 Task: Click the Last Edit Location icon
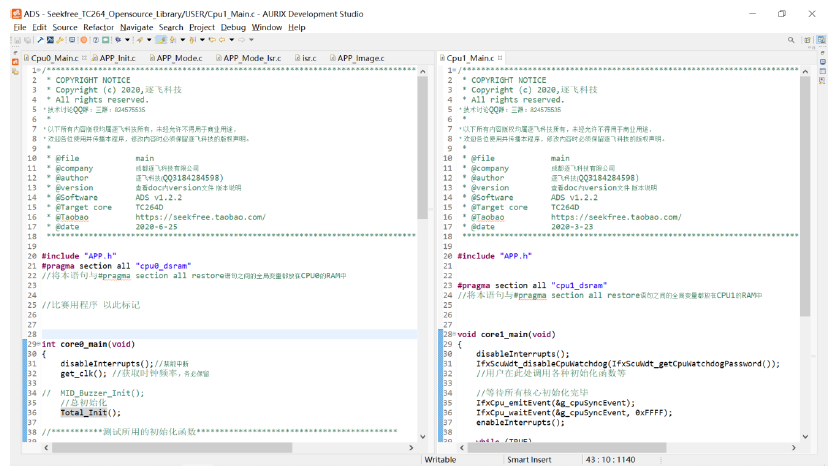212,40
